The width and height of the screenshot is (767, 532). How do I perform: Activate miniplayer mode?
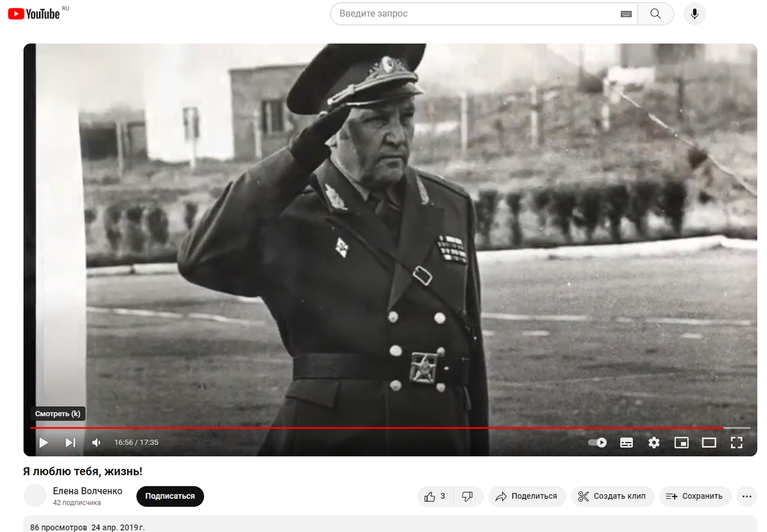tap(681, 442)
